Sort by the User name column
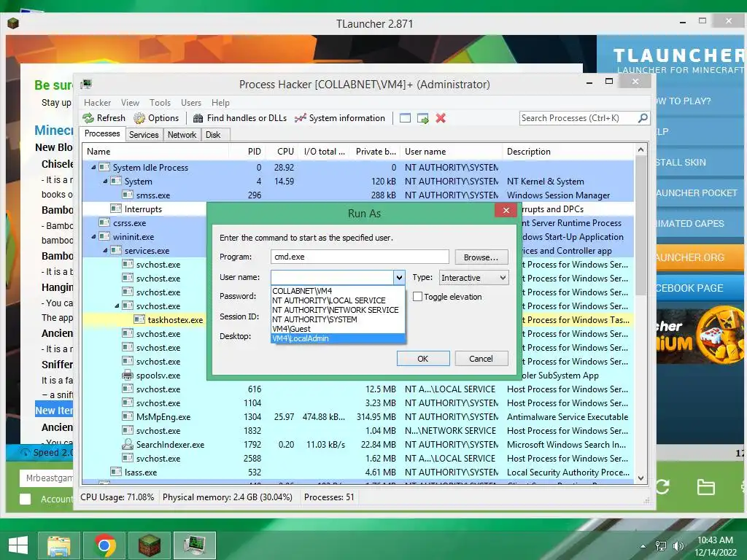The image size is (747, 560). (451, 152)
